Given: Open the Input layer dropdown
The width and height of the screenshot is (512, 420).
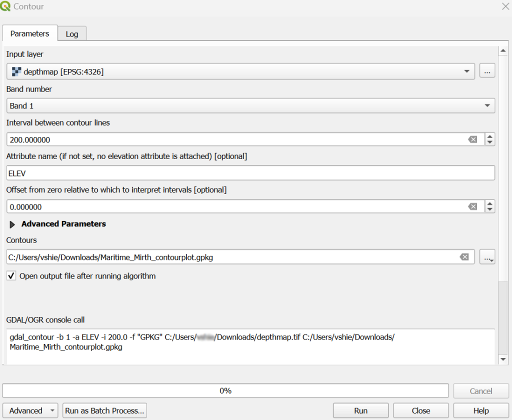Looking at the screenshot, I should tap(240, 71).
